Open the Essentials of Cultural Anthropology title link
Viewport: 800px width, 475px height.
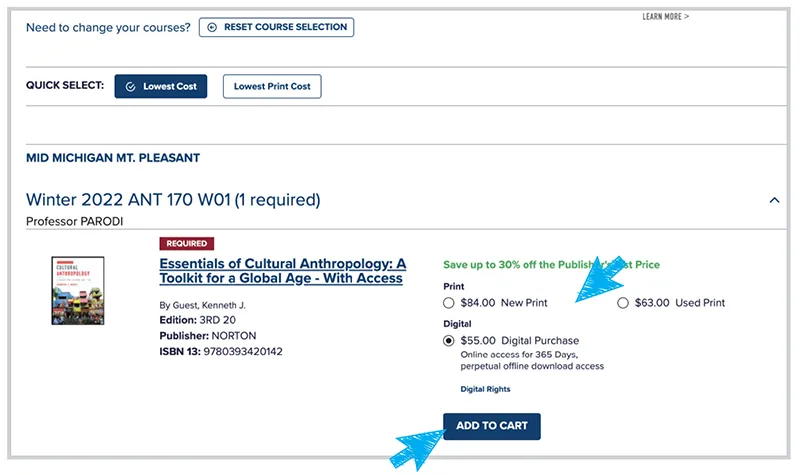(283, 271)
